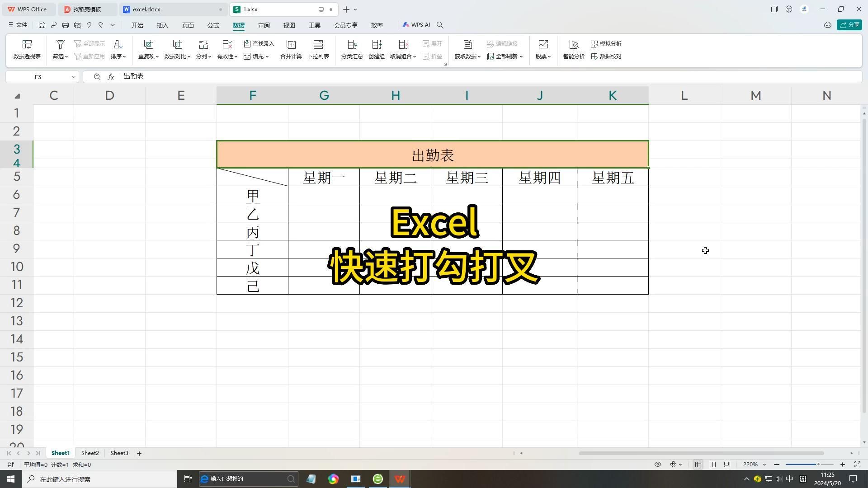Open the 智能分析 smart analysis tool
This screenshot has height=488, width=868.
click(574, 49)
